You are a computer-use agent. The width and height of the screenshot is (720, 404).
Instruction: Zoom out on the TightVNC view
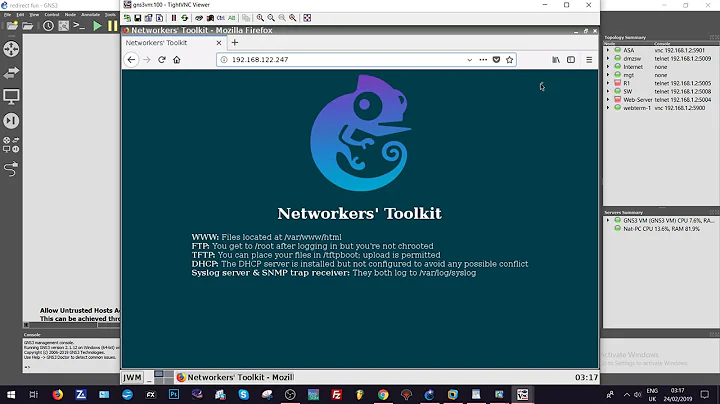coord(271,18)
